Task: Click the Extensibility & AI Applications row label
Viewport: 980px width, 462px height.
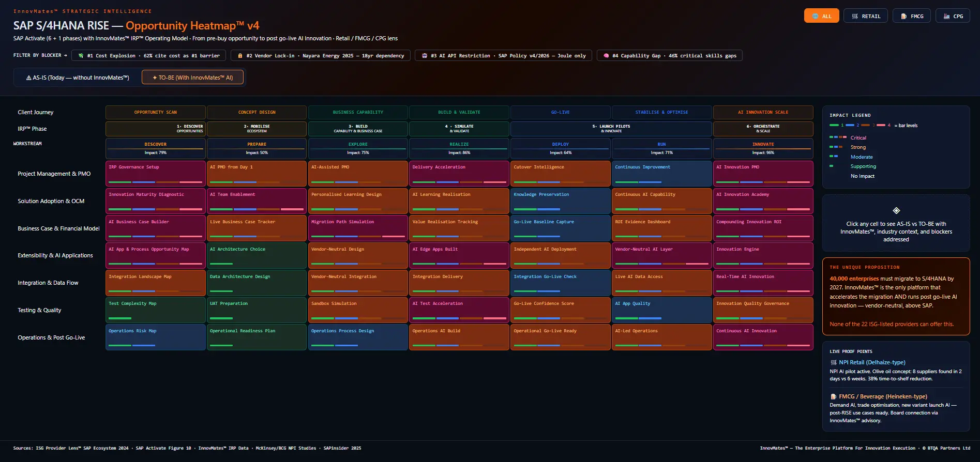Action: tap(55, 255)
